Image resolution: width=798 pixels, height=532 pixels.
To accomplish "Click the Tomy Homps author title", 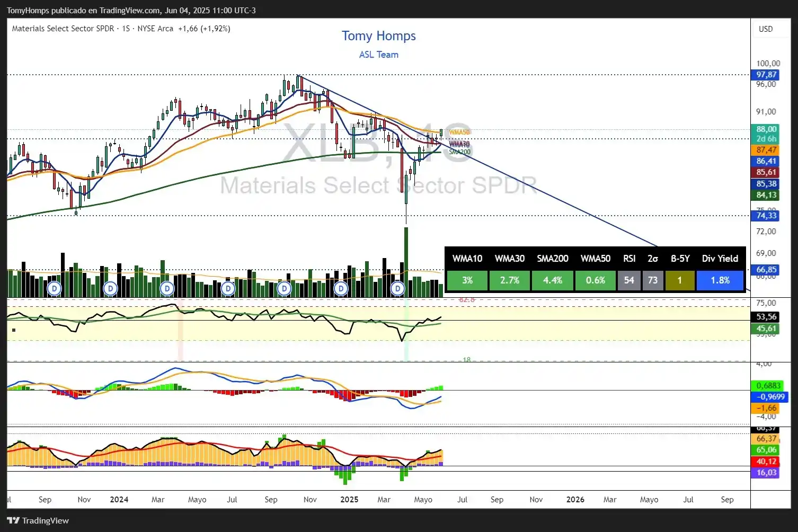I will pyautogui.click(x=378, y=36).
